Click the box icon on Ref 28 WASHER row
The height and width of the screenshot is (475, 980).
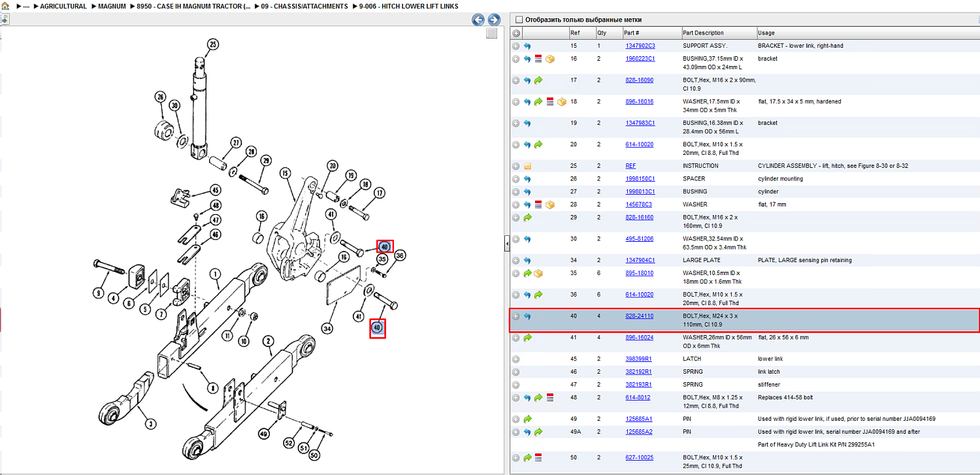pos(550,205)
